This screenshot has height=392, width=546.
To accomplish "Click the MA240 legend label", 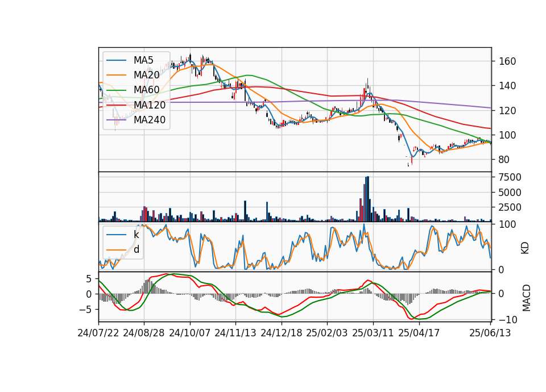I will (150, 120).
